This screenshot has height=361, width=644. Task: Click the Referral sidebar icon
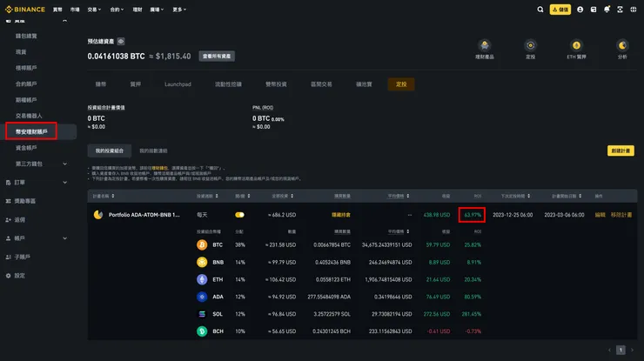[8, 220]
